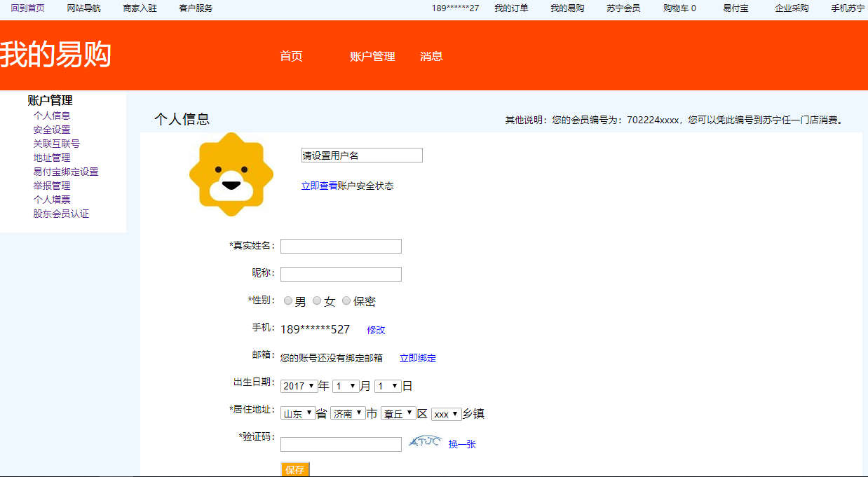Open 购物车 0 in top bar

click(x=679, y=8)
